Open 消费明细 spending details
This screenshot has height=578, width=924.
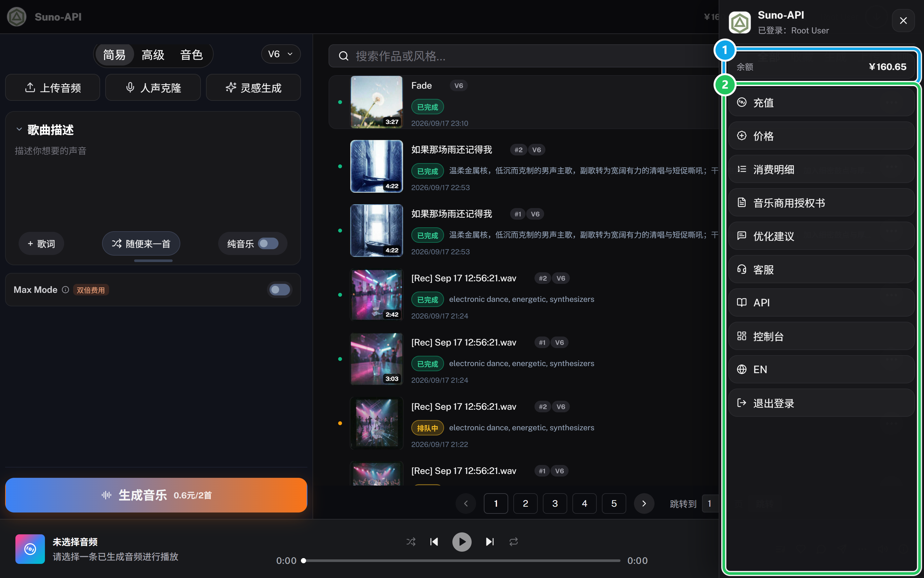pos(821,169)
